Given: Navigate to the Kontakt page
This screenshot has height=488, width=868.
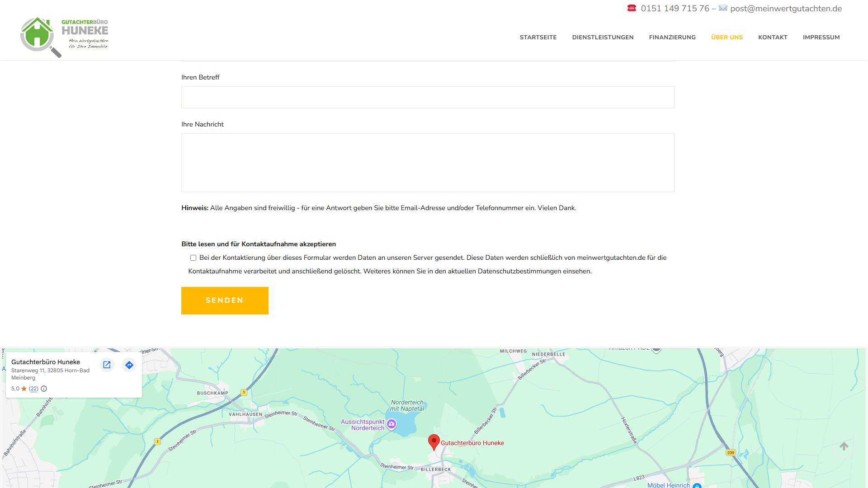Looking at the screenshot, I should [773, 38].
